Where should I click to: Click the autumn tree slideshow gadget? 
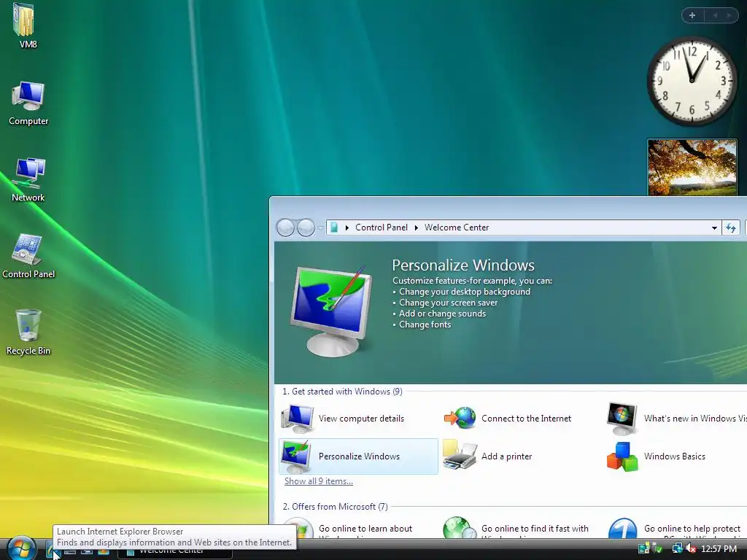(x=692, y=167)
